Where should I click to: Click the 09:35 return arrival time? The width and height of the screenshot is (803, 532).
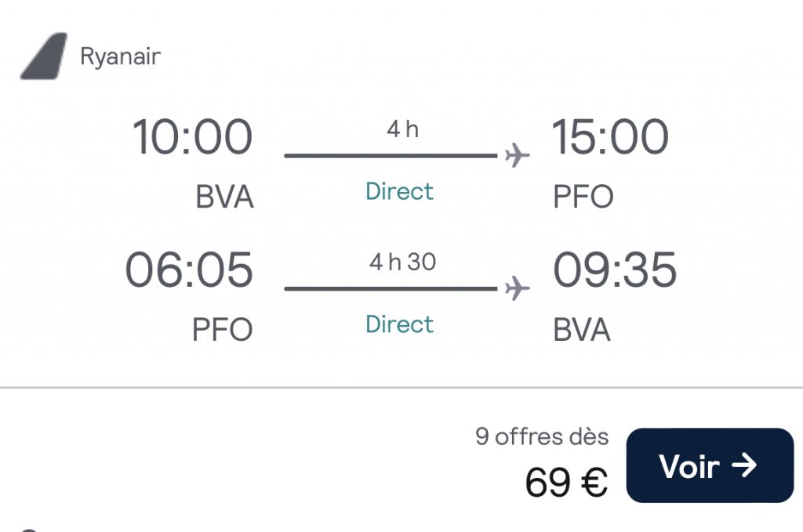pos(614,270)
